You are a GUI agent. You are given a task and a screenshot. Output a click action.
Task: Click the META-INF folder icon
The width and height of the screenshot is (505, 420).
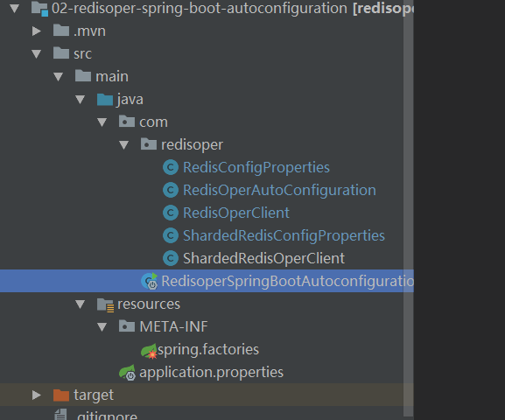tap(127, 326)
